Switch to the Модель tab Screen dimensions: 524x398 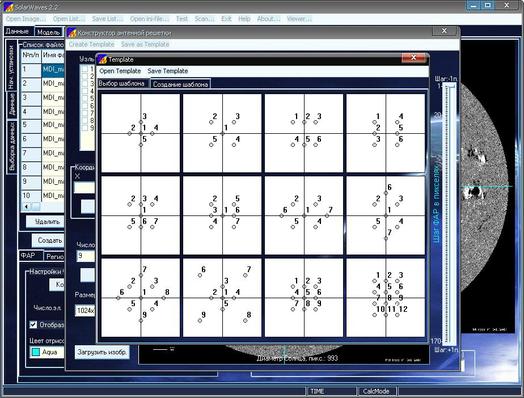pyautogui.click(x=48, y=32)
